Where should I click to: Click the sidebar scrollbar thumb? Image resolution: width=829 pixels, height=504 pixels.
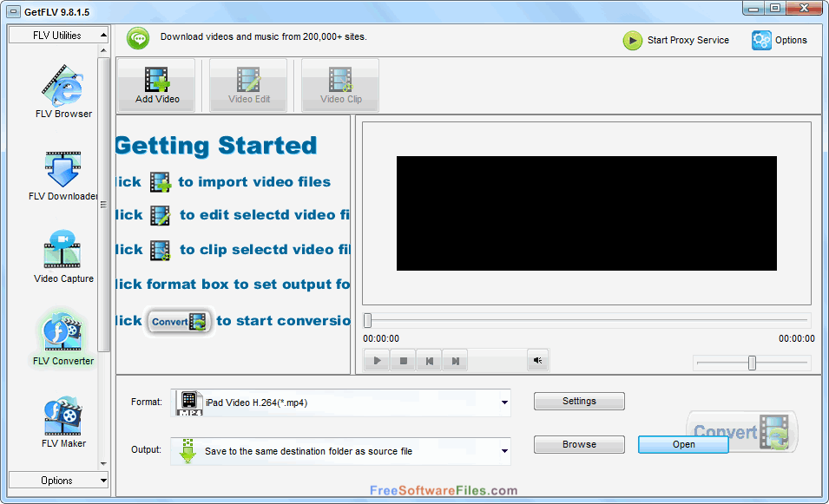(103, 205)
